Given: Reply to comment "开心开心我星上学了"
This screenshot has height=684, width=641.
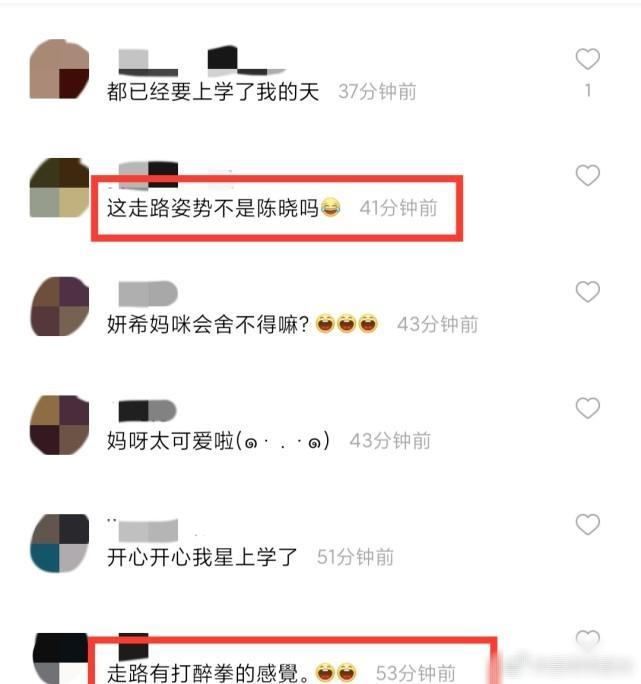Looking at the screenshot, I should click(202, 557).
